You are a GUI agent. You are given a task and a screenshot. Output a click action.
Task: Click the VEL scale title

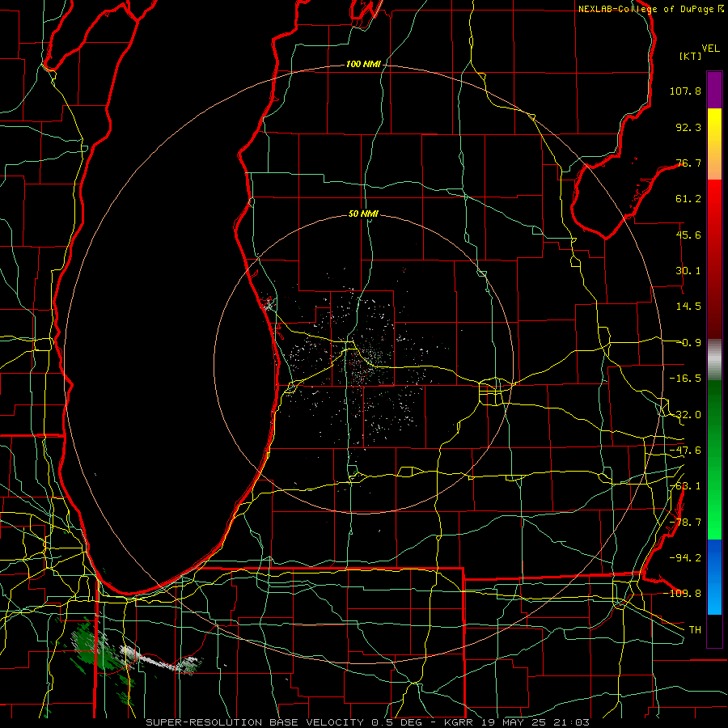(x=710, y=49)
